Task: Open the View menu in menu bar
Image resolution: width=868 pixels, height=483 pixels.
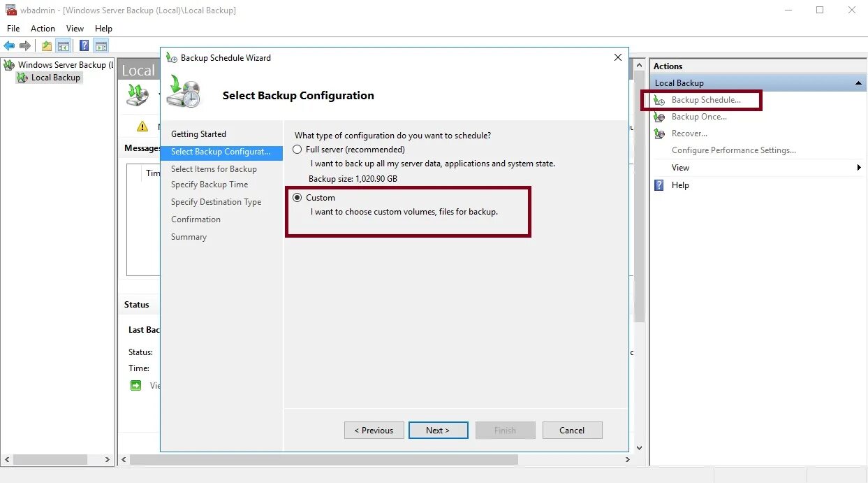Action: (x=75, y=29)
